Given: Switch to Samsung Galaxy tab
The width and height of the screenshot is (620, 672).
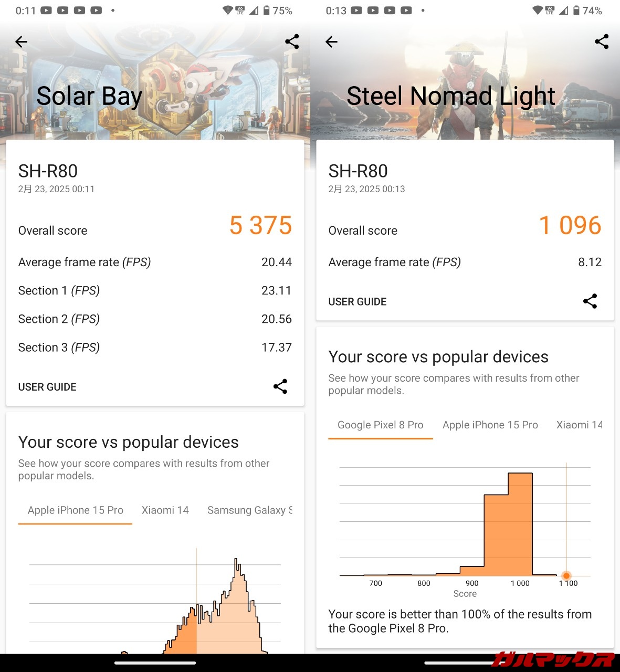Looking at the screenshot, I should click(249, 510).
